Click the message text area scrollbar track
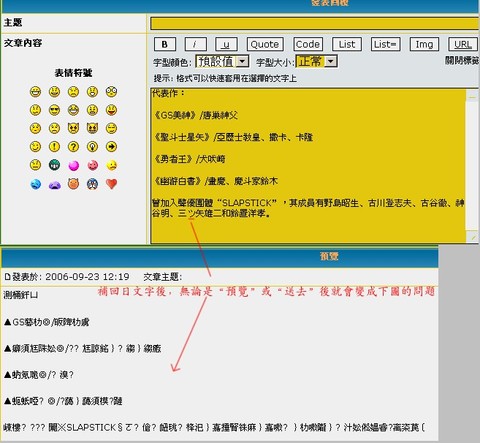This screenshot has height=443, width=480. (472, 165)
